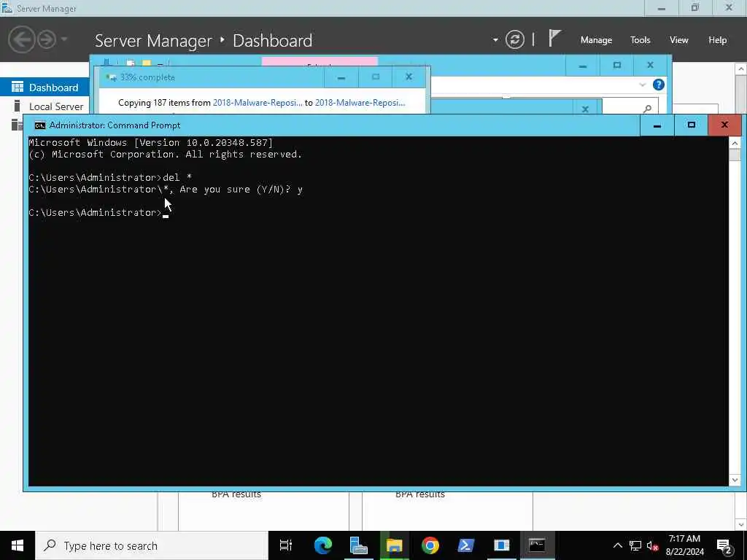Open navigation history dropdown beside forward arrow
The width and height of the screenshot is (747, 560).
pyautogui.click(x=64, y=39)
